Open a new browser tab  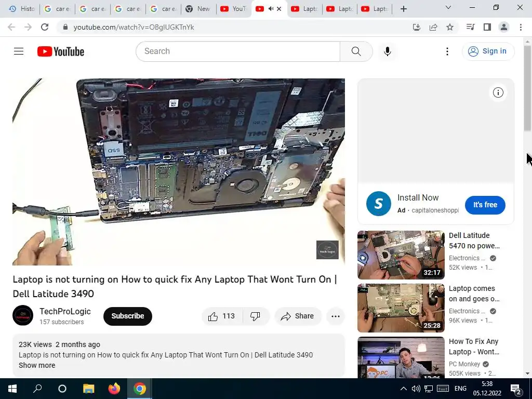click(x=403, y=9)
